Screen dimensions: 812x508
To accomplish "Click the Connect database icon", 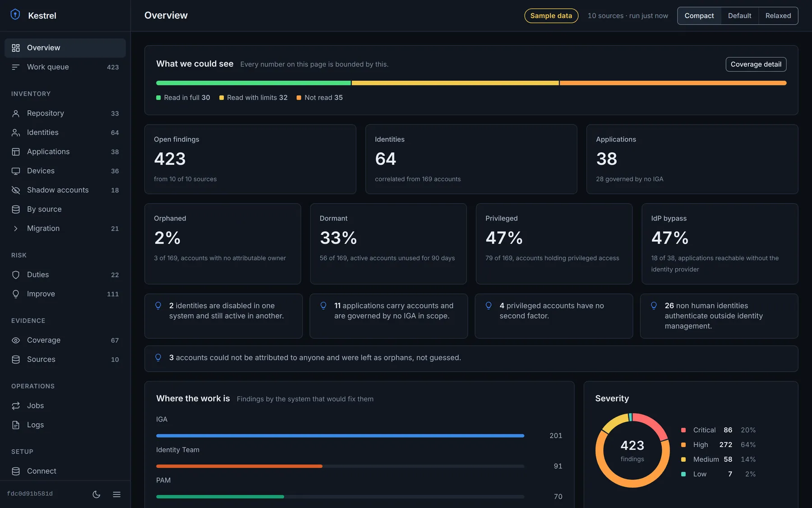I will pos(16,471).
